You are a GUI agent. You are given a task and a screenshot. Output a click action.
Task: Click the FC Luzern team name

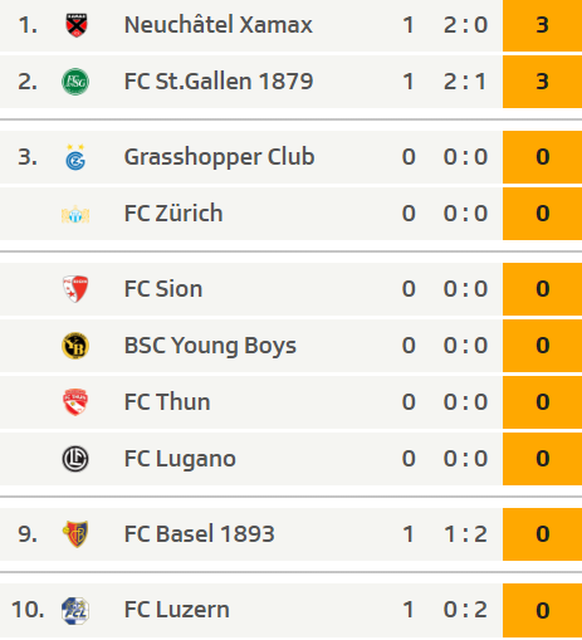coord(177,610)
